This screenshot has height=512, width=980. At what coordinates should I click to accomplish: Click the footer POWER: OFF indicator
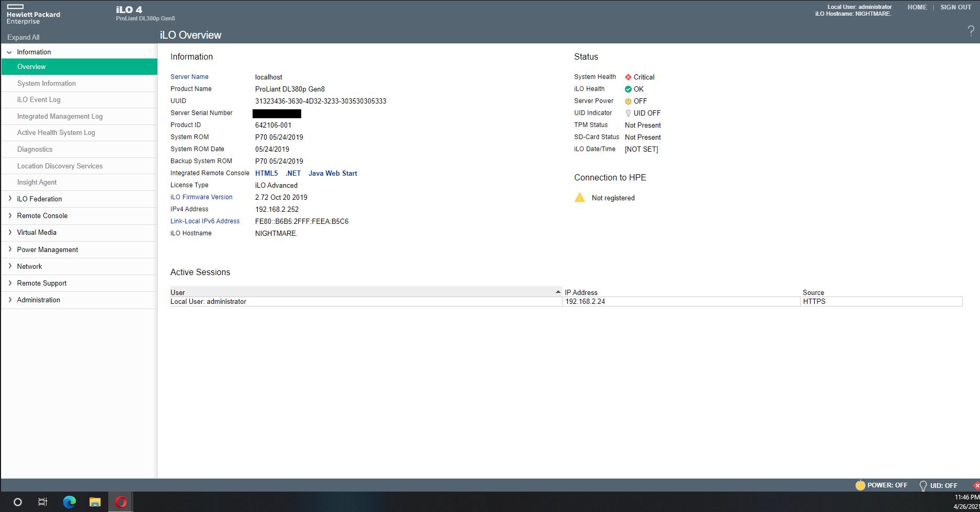[x=881, y=485]
